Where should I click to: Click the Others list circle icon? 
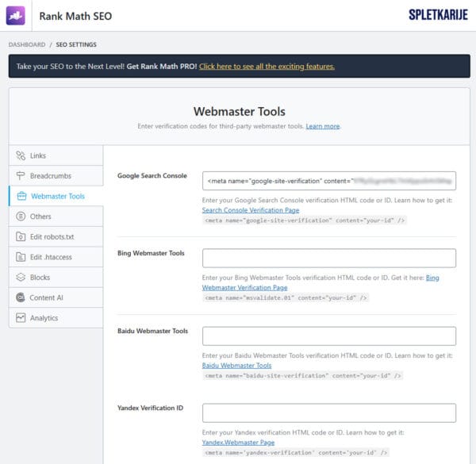(21, 217)
